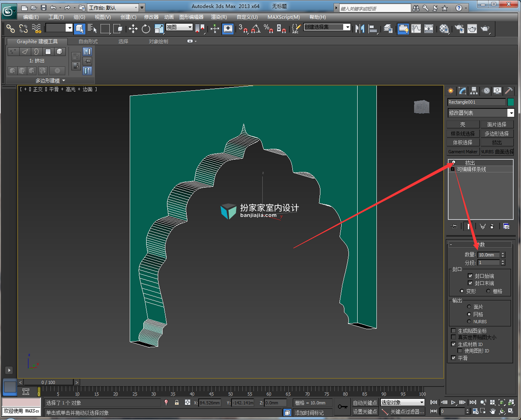Image resolution: width=521 pixels, height=420 pixels.
Task: Click the 数量 amount input field
Action: point(489,255)
